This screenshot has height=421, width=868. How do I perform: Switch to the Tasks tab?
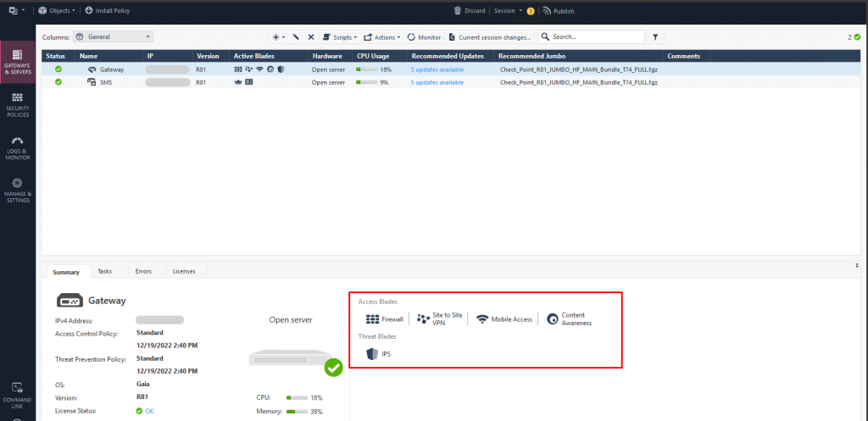click(104, 271)
